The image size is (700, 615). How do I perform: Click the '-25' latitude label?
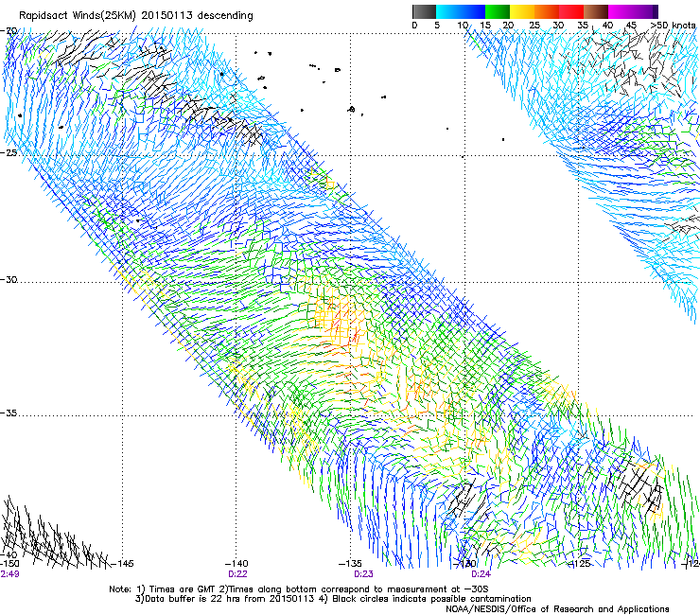click(x=9, y=152)
